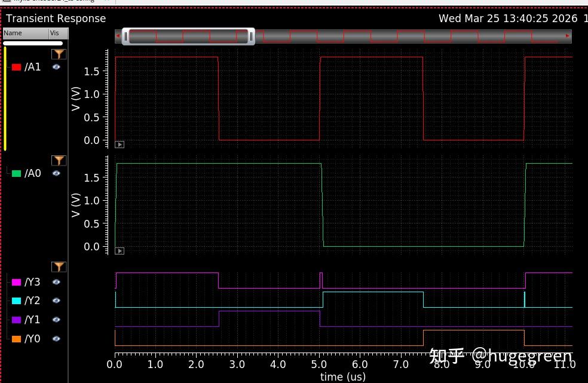Expand play arrow in /A1 strip corner
The image size is (588, 383).
[120, 145]
